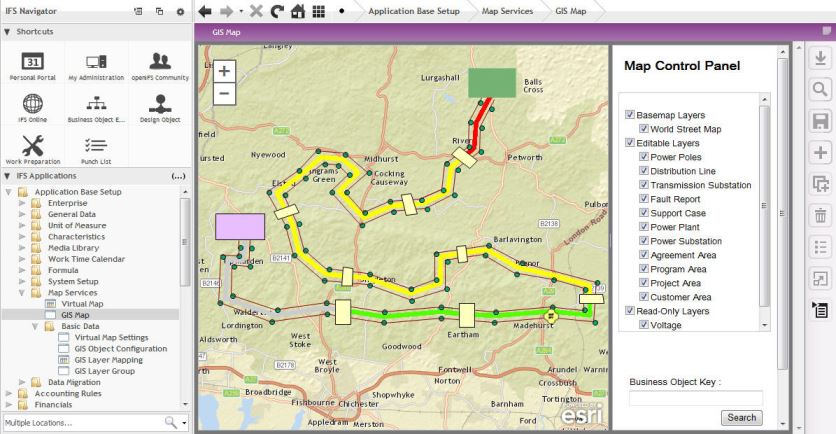Viewport: 836px width, 434px height.
Task: Click the trash delete icon
Action: click(821, 216)
